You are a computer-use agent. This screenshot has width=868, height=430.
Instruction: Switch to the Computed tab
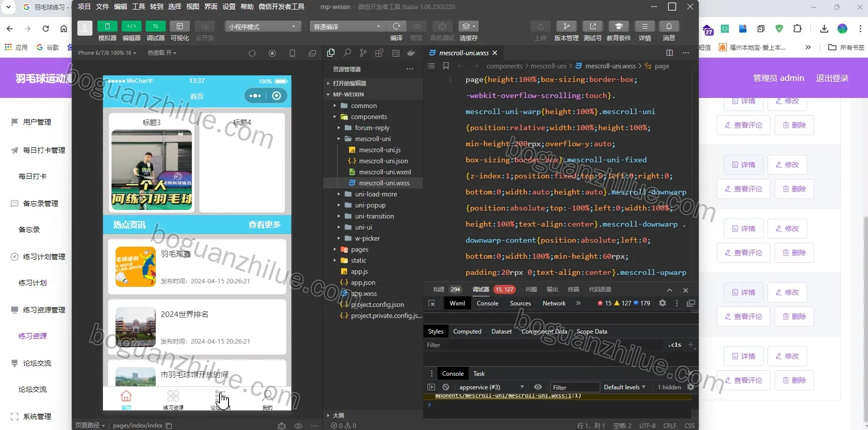[467, 332]
